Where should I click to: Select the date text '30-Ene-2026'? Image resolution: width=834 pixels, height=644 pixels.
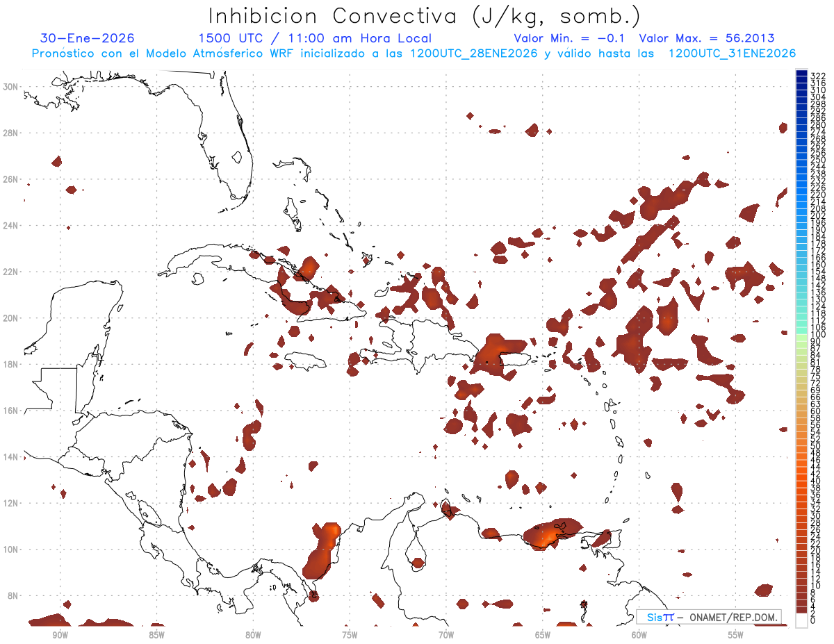(x=88, y=38)
